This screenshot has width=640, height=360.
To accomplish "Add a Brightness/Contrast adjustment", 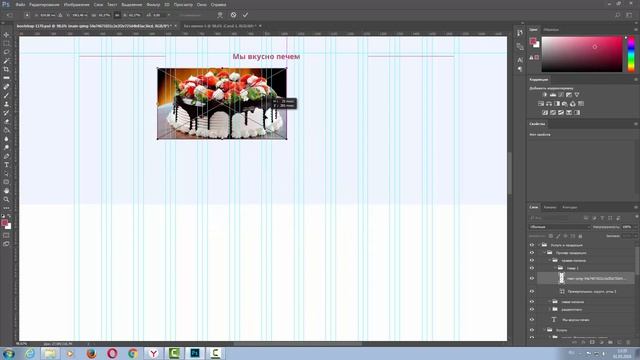I will pyautogui.click(x=544, y=95).
